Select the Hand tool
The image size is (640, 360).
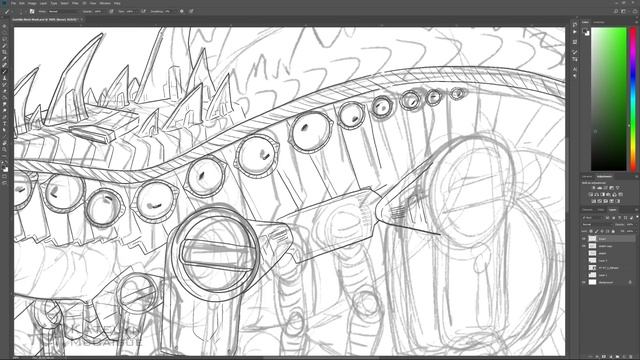4,143
